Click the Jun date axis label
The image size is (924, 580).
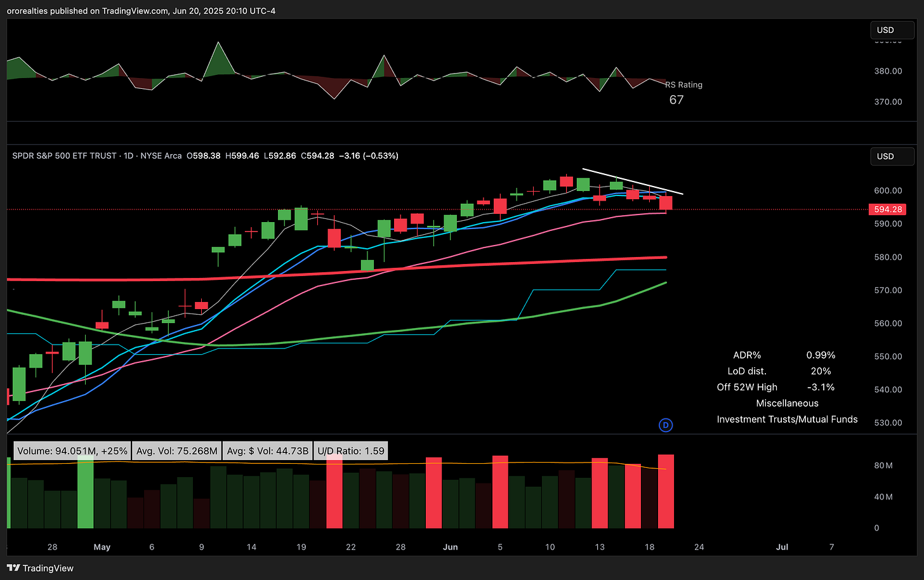point(451,547)
